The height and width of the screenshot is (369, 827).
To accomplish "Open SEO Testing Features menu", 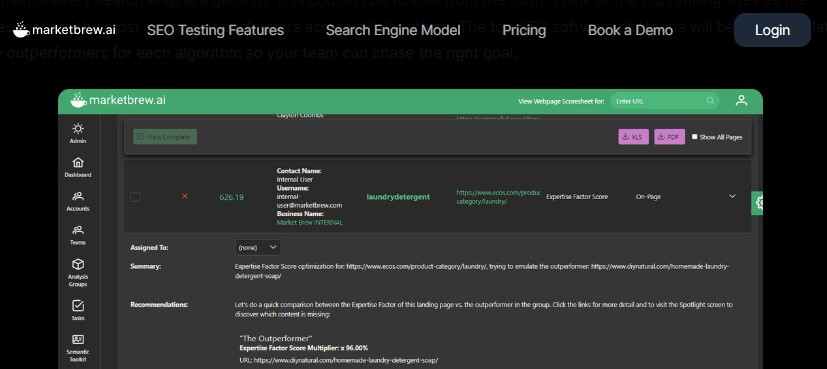I will [215, 30].
